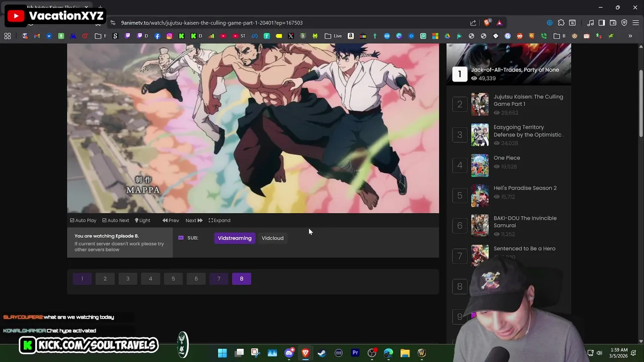
Task: Open Brave browser from the taskbar
Action: (305, 353)
